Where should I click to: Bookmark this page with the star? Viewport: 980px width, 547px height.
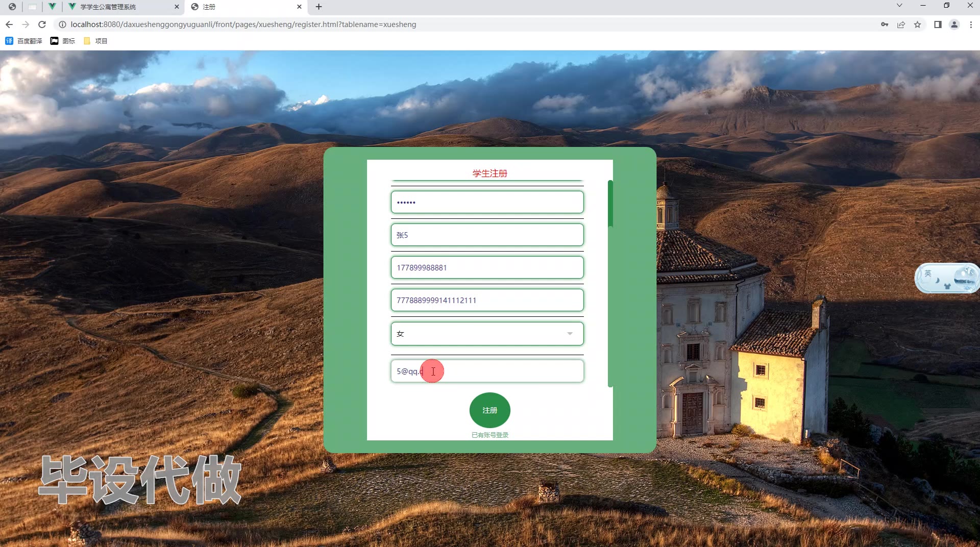coord(917,24)
